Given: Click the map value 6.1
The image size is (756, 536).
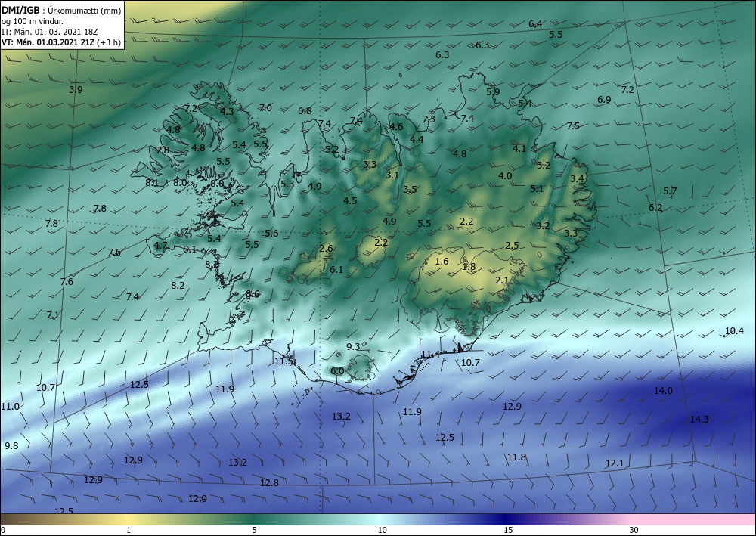Looking at the screenshot, I should click(x=336, y=269).
